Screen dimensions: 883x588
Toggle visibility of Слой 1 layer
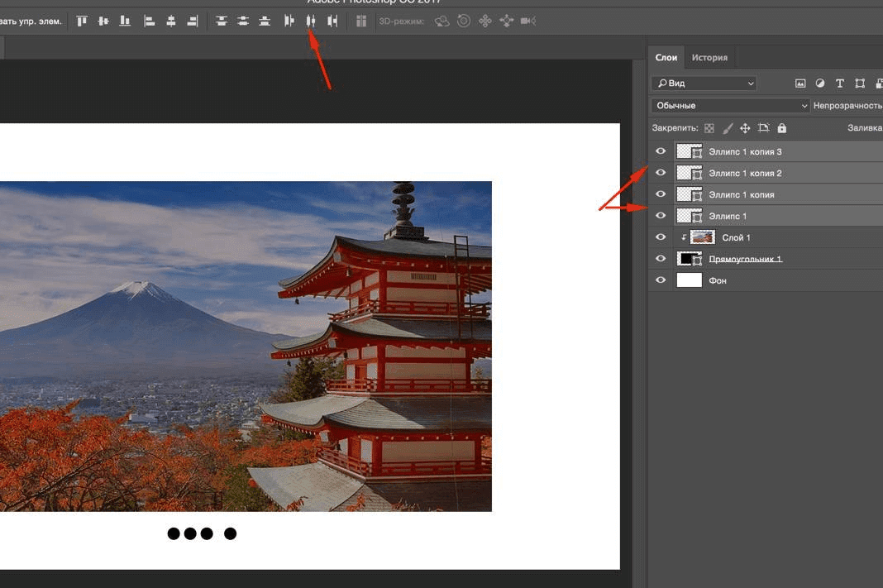(660, 237)
